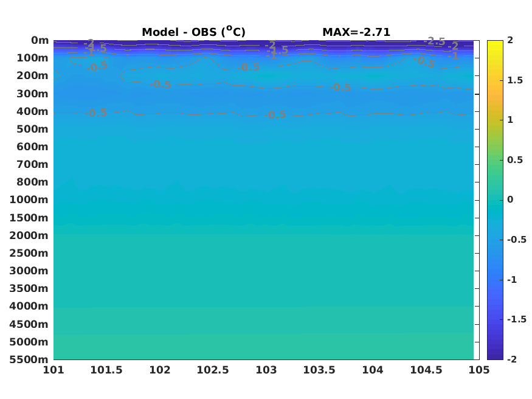Choose the colorbar tick label "-1.5"
Viewport: 532px width, 399px height.
pyautogui.click(x=517, y=319)
